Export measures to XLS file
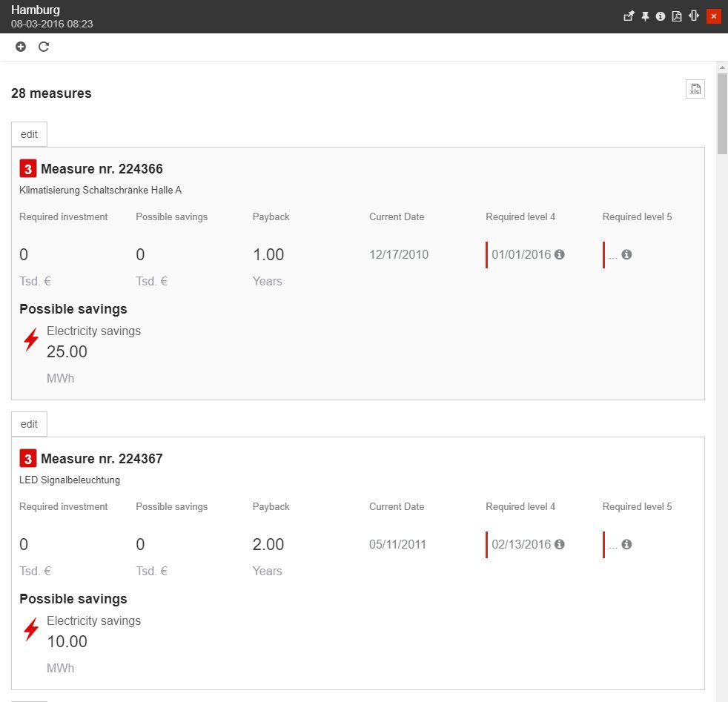This screenshot has height=702, width=728. [695, 90]
